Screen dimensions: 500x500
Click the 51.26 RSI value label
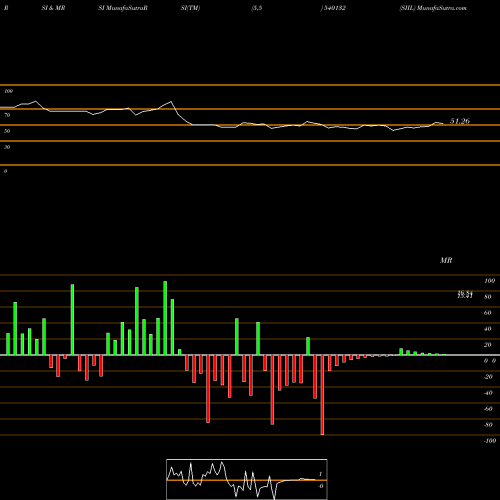[460, 121]
